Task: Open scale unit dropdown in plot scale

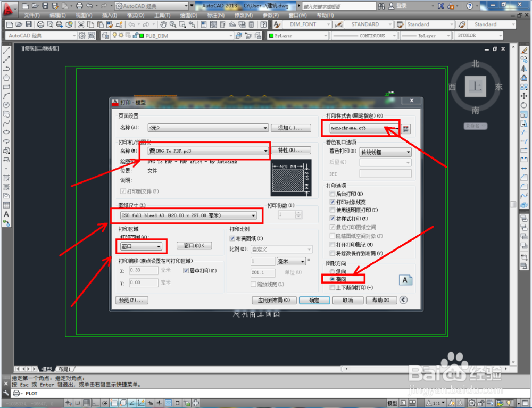Action: pyautogui.click(x=291, y=261)
